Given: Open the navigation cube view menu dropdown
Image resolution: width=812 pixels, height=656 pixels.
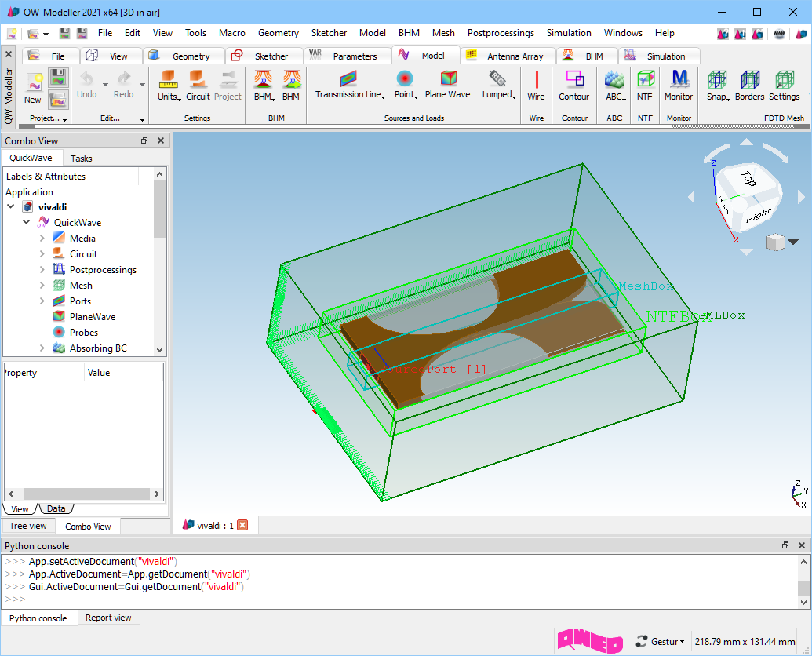Looking at the screenshot, I should point(793,242).
